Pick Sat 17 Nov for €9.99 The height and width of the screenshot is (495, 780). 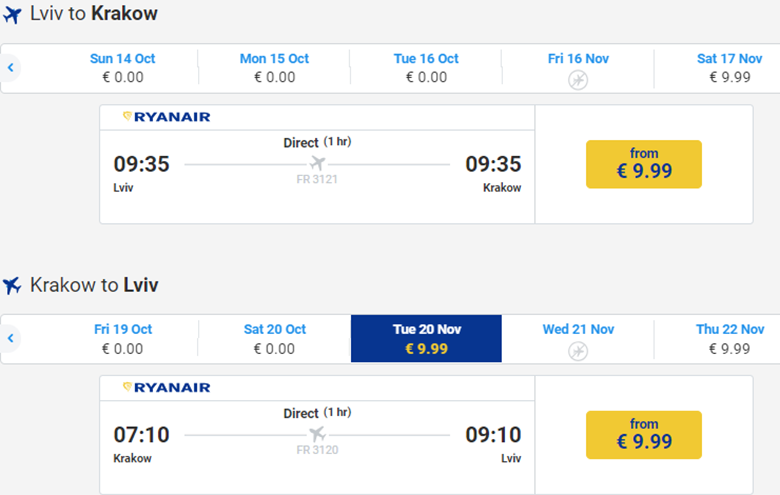[729, 68]
